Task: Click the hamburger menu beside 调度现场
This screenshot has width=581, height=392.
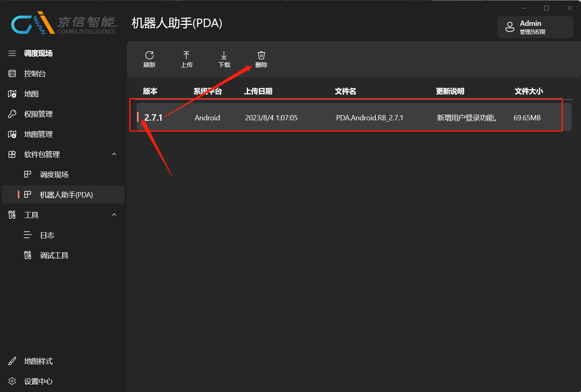Action: (x=12, y=53)
